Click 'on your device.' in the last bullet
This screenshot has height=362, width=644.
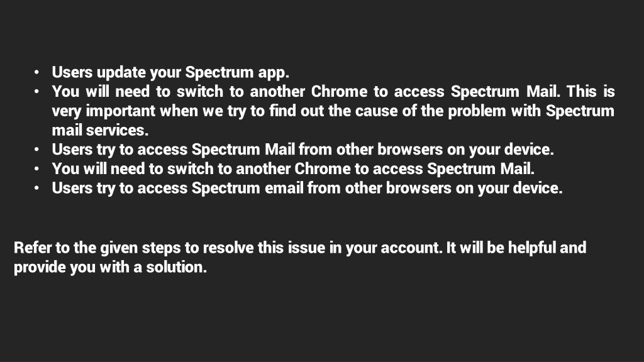[x=509, y=188]
